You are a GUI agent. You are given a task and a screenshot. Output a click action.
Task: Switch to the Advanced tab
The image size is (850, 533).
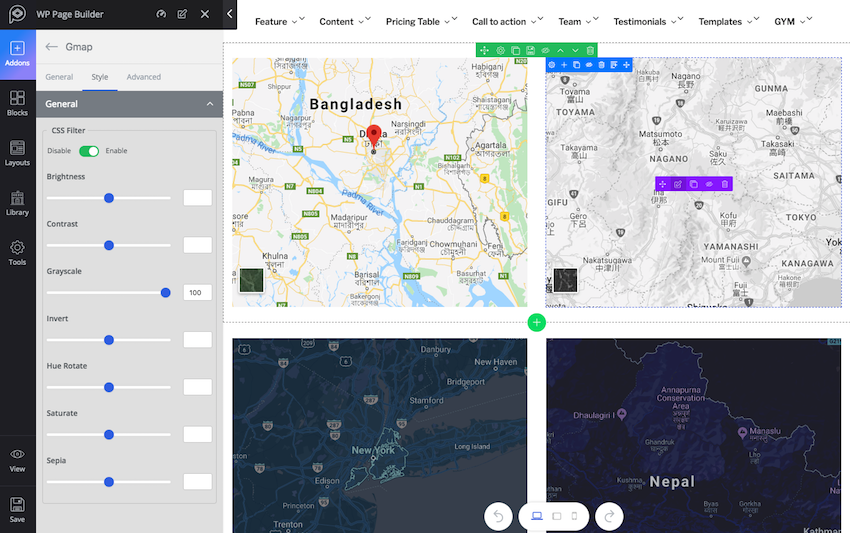pyautogui.click(x=144, y=77)
